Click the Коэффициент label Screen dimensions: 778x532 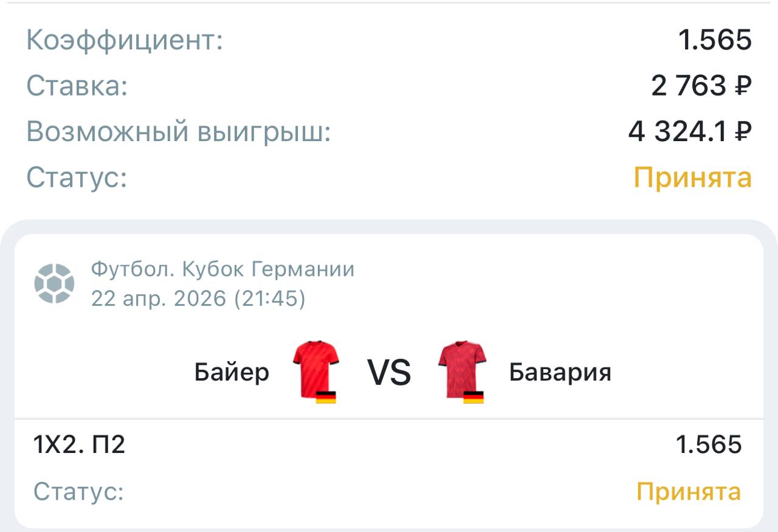point(125,41)
